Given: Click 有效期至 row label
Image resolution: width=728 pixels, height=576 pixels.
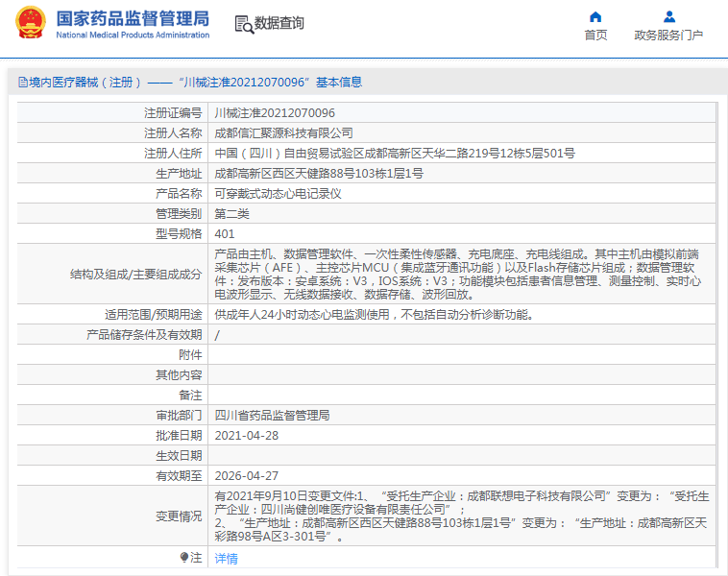Looking at the screenshot, I should 179,476.
